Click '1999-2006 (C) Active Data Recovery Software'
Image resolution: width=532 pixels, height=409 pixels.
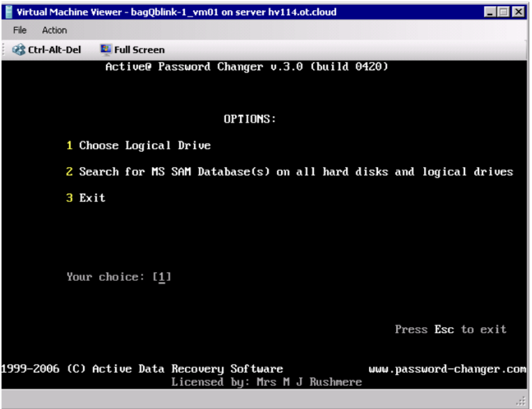[x=142, y=369]
